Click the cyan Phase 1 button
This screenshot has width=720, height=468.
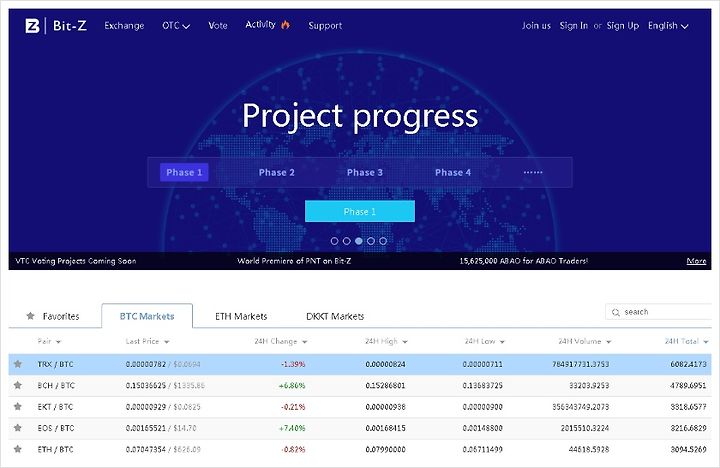(360, 211)
